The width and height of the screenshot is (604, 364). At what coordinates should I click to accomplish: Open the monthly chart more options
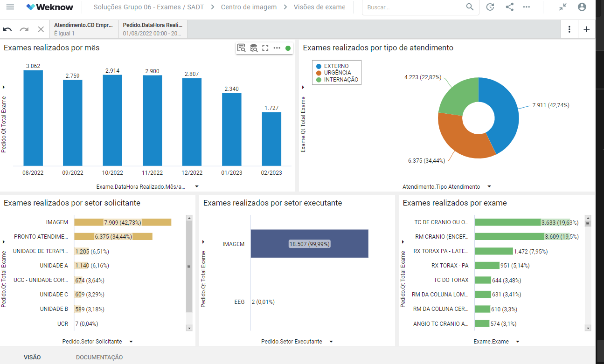coord(277,48)
